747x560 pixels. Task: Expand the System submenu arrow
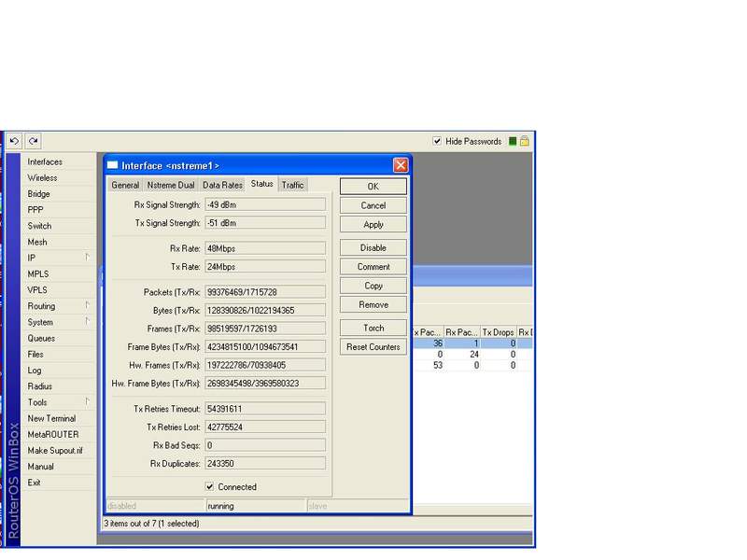coord(87,321)
